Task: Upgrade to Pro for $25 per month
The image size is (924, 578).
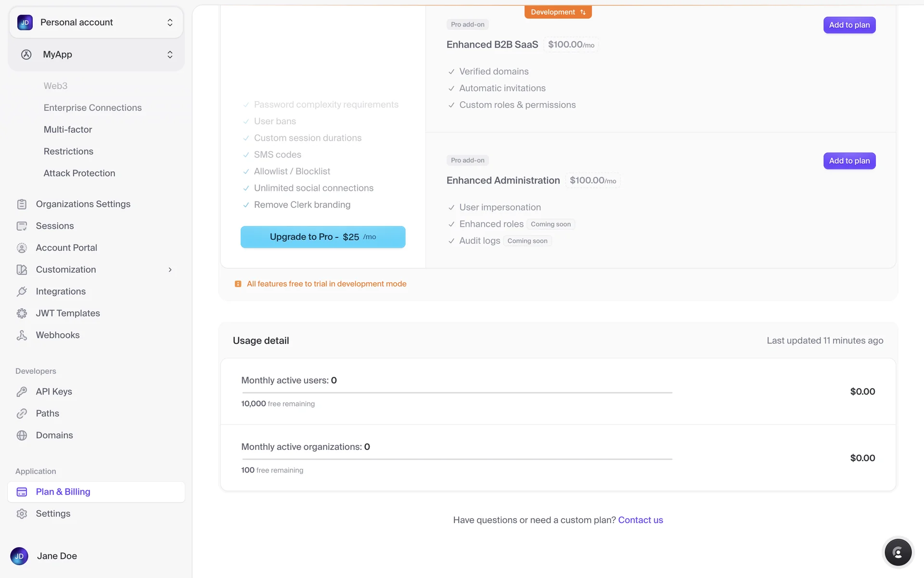Action: click(x=323, y=237)
